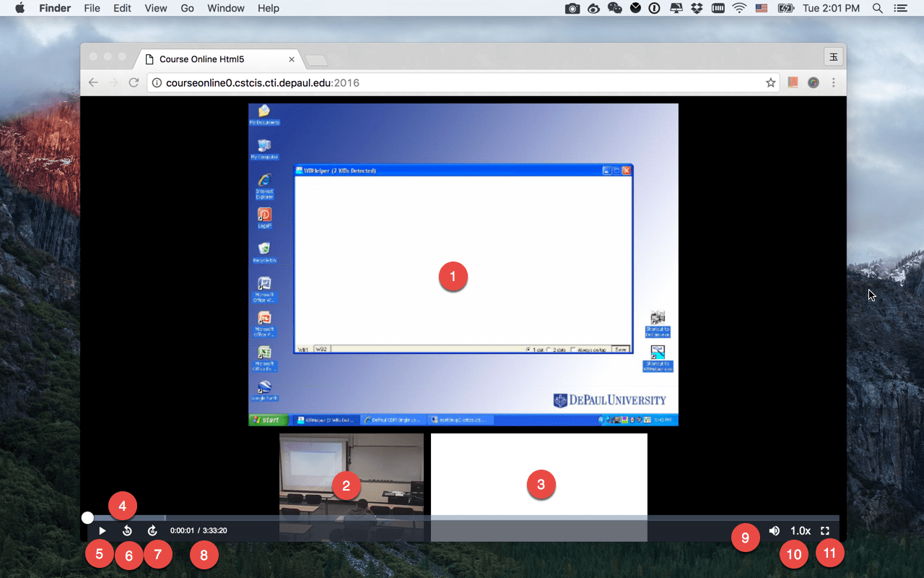Click the round black envelope icon in the menu bar

point(636,8)
